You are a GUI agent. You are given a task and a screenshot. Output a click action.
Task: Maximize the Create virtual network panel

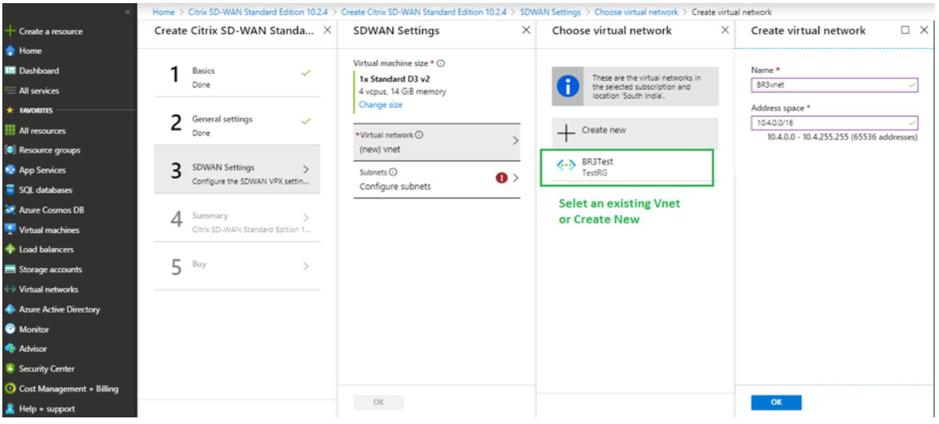pos(905,30)
